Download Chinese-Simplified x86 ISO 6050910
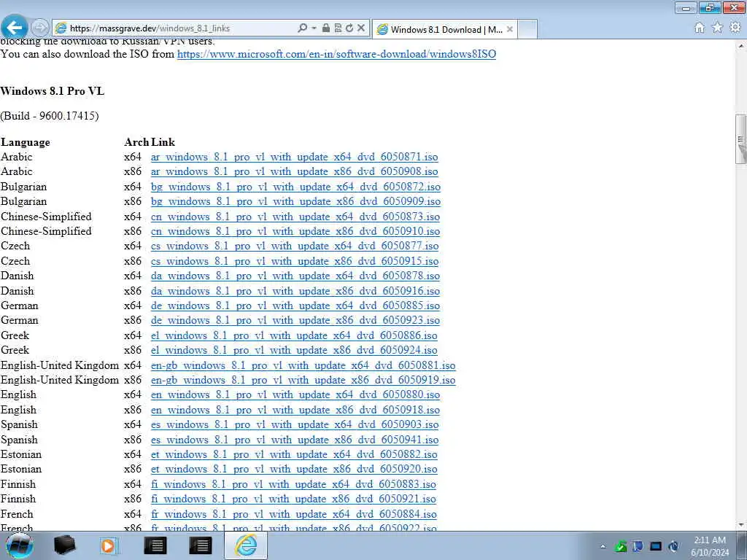Image resolution: width=747 pixels, height=560 pixels. [x=295, y=231]
